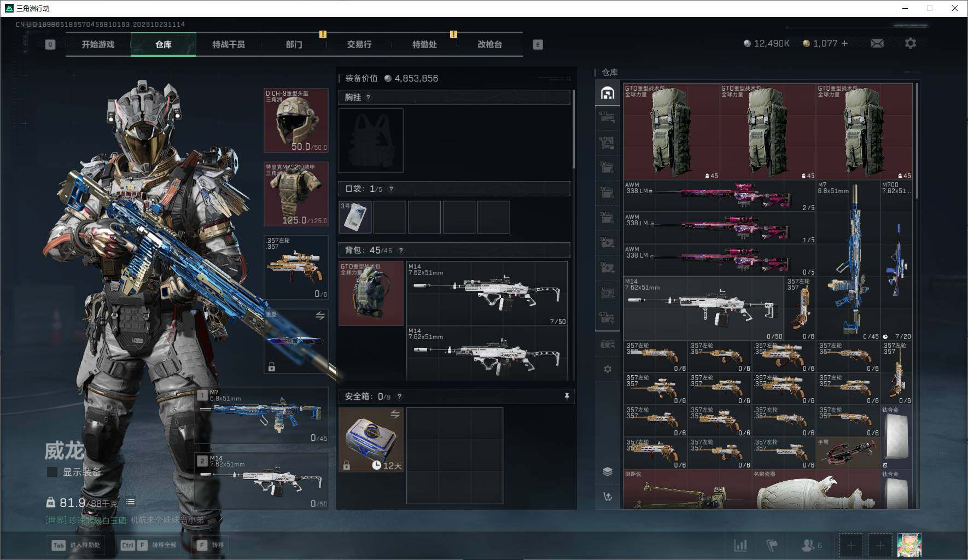Click the stacked layers icon in warehouse sidebar
The image size is (968, 560).
pos(608,471)
